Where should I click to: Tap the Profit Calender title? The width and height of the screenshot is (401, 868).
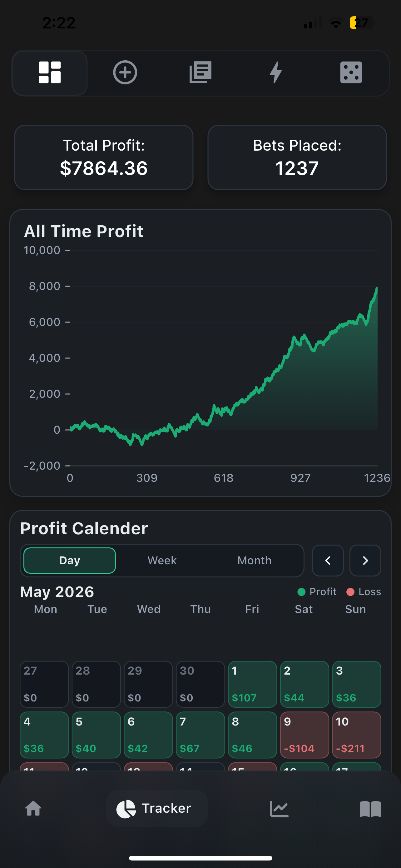(x=84, y=528)
